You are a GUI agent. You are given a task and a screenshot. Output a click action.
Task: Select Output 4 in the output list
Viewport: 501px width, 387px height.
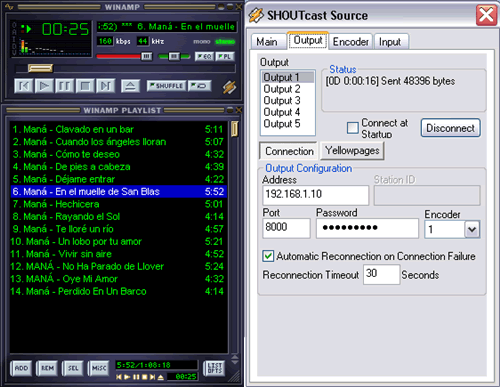pyautogui.click(x=288, y=112)
